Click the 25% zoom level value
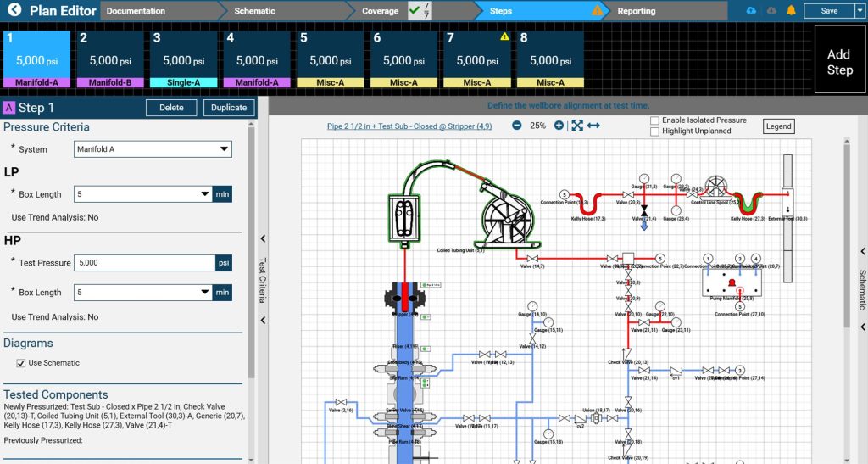Screen dimensions: 868x464 (537, 126)
